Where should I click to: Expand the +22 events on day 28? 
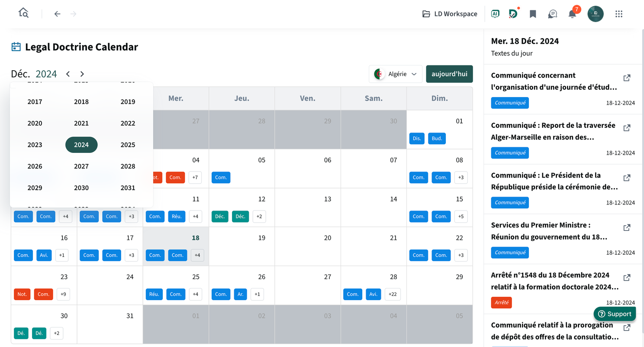click(x=393, y=294)
